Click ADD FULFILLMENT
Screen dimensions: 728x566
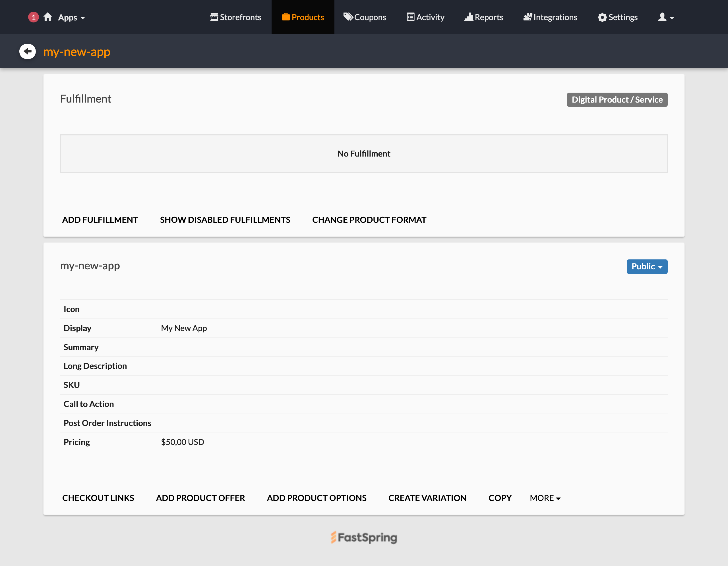100,220
